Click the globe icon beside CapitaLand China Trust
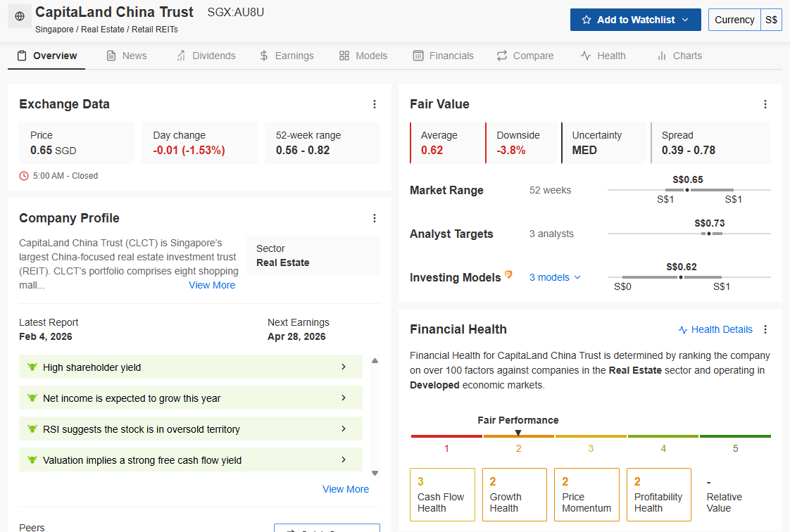The image size is (790, 532). (x=20, y=16)
